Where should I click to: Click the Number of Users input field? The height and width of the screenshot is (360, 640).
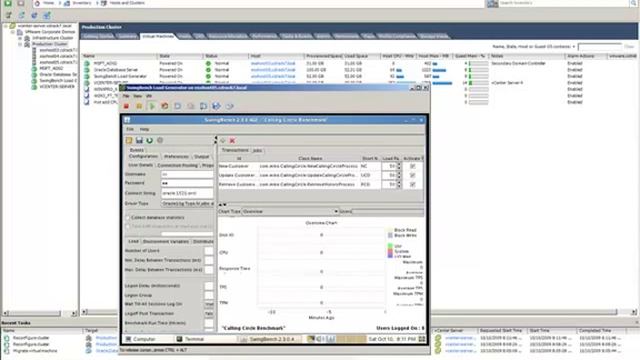click(x=209, y=251)
